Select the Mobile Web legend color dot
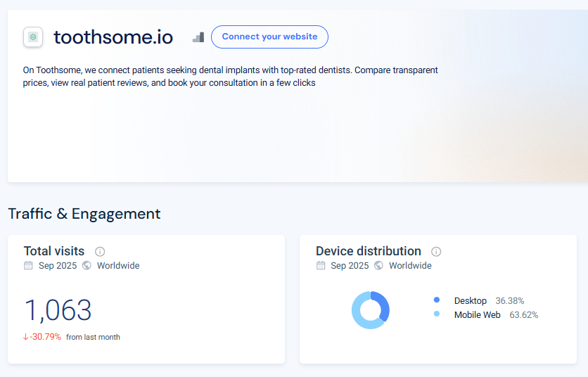588x377 pixels. click(x=437, y=314)
